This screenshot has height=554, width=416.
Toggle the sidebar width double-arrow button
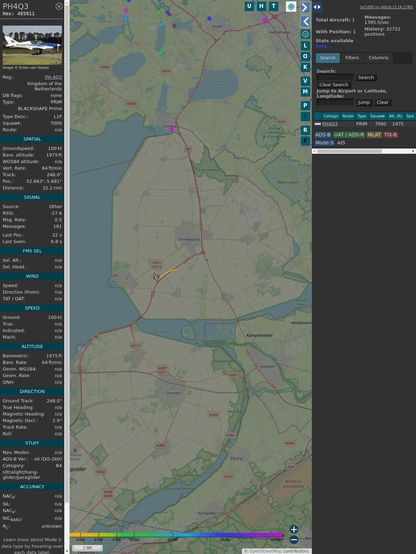(317, 7)
